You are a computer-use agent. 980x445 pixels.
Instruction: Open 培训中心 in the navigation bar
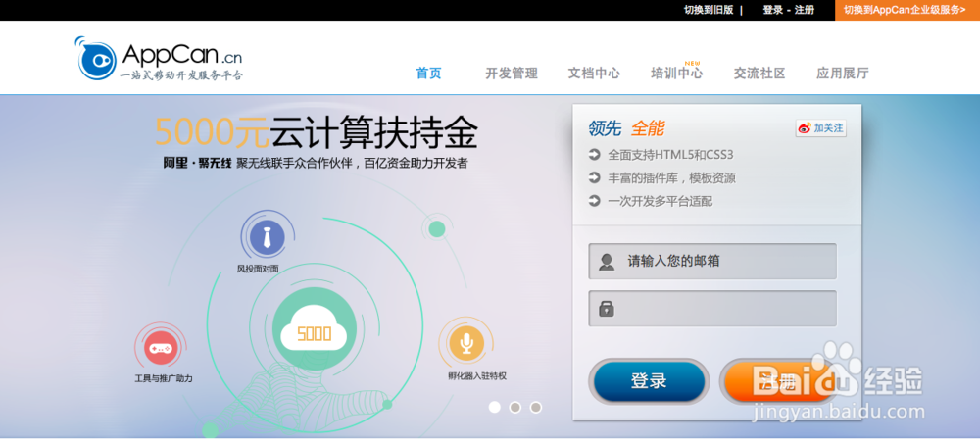pos(676,74)
